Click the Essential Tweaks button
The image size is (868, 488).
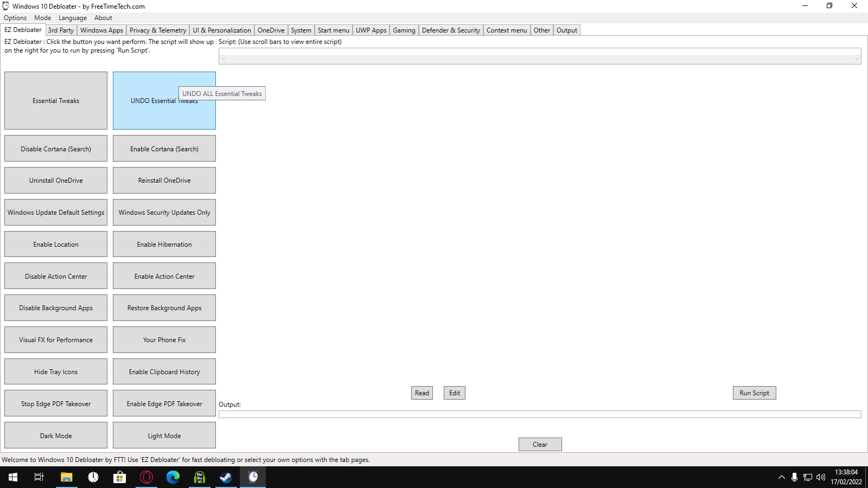(x=56, y=101)
